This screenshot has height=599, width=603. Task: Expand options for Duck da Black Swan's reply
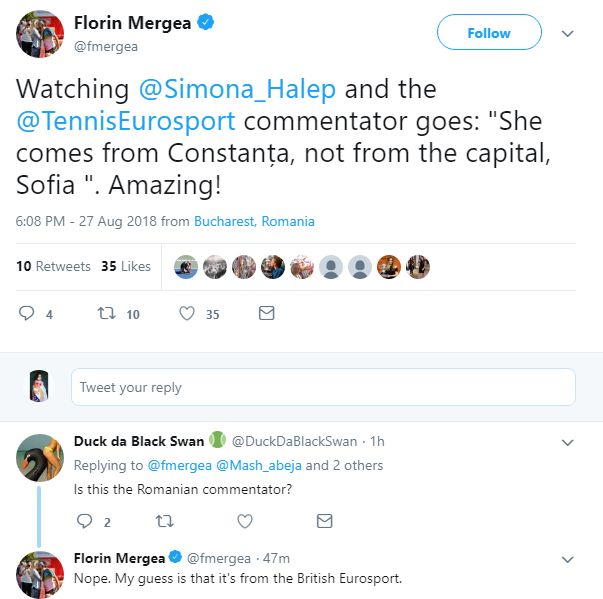pyautogui.click(x=568, y=442)
